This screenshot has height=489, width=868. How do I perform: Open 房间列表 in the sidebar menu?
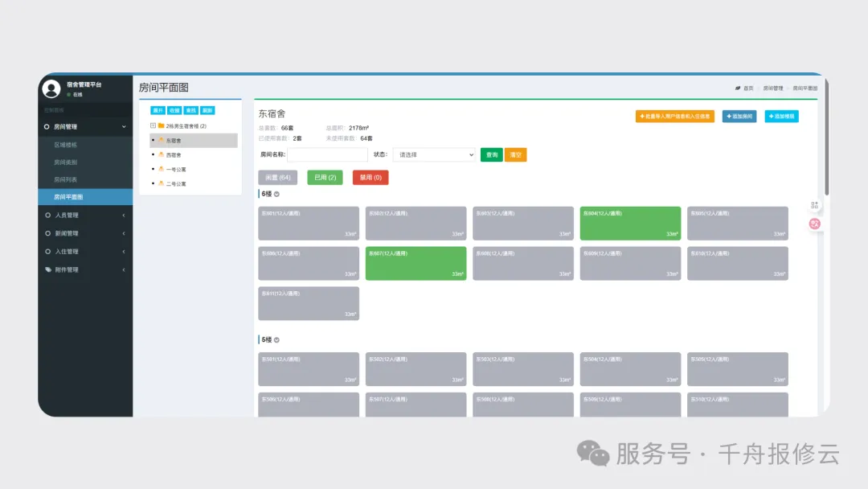[x=66, y=179]
